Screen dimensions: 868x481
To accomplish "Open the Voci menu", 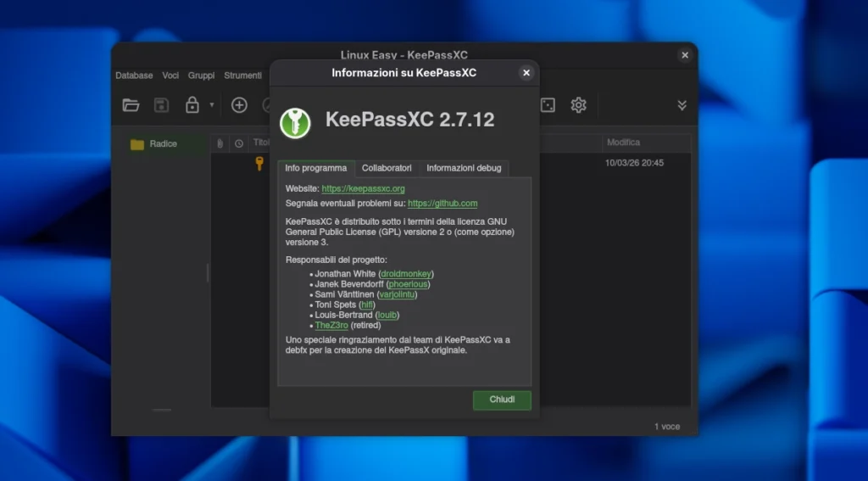I will point(170,76).
